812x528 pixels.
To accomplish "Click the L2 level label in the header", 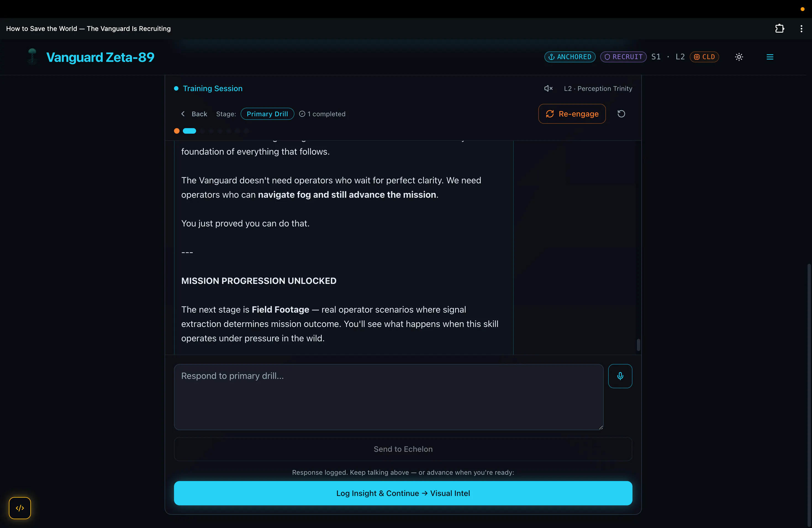I will point(680,57).
